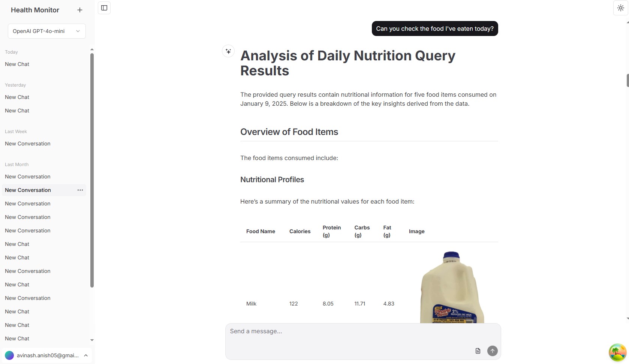Click the sparkle assistant avatar icon
Image resolution: width=629 pixels, height=364 pixels.
pos(228,51)
